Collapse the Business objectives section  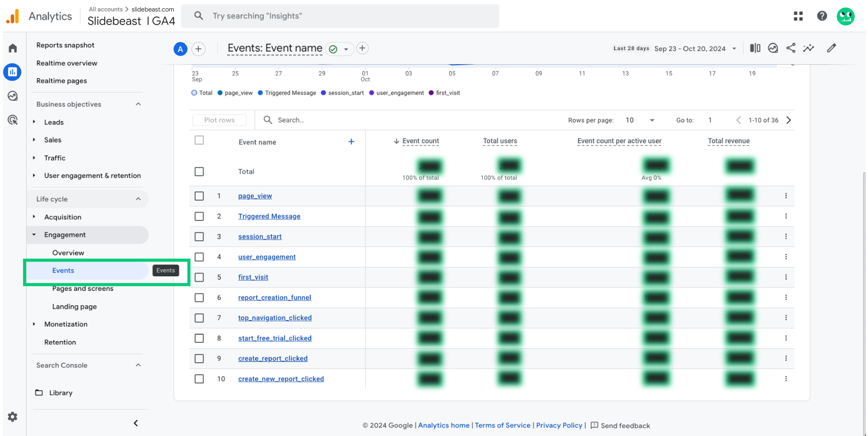point(138,104)
